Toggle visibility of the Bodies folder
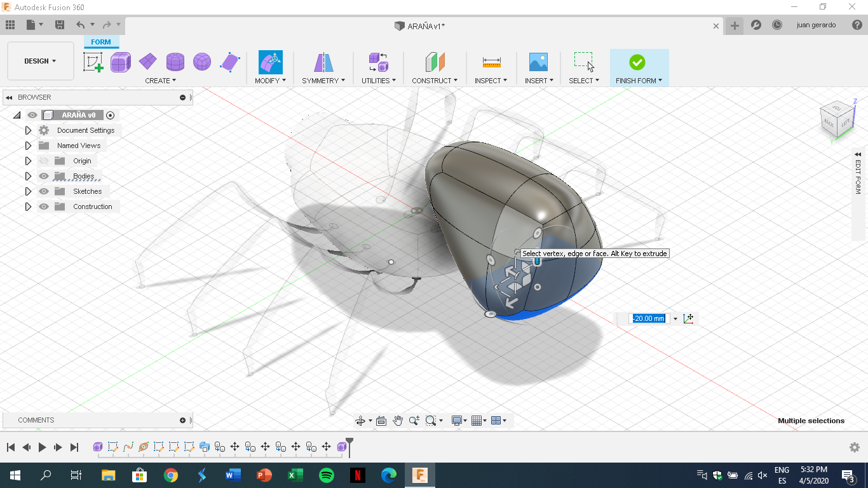This screenshot has width=868, height=488. tap(43, 176)
